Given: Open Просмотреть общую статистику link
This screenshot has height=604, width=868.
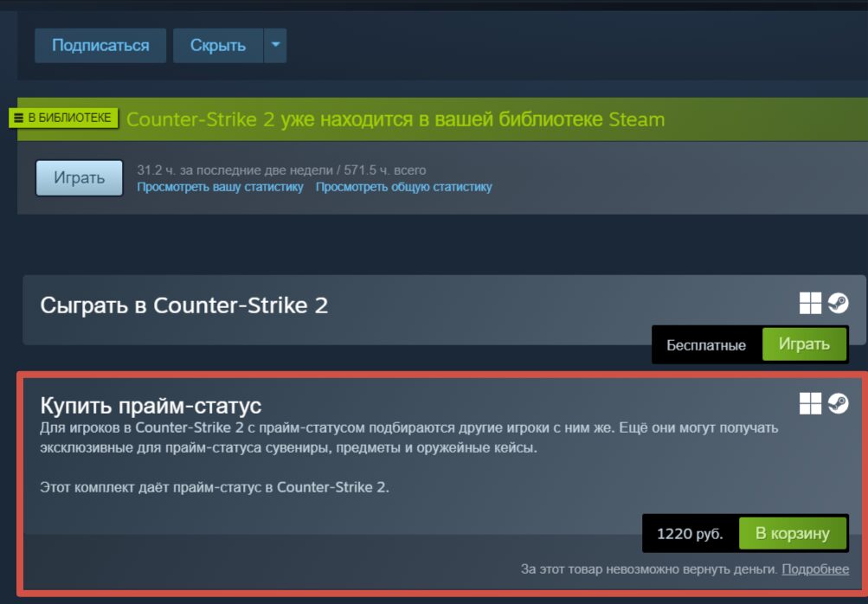Looking at the screenshot, I should click(403, 187).
